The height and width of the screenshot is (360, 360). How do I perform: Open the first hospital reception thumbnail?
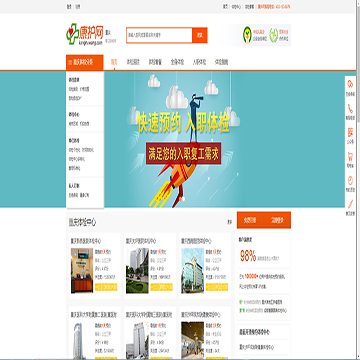pos(82,270)
